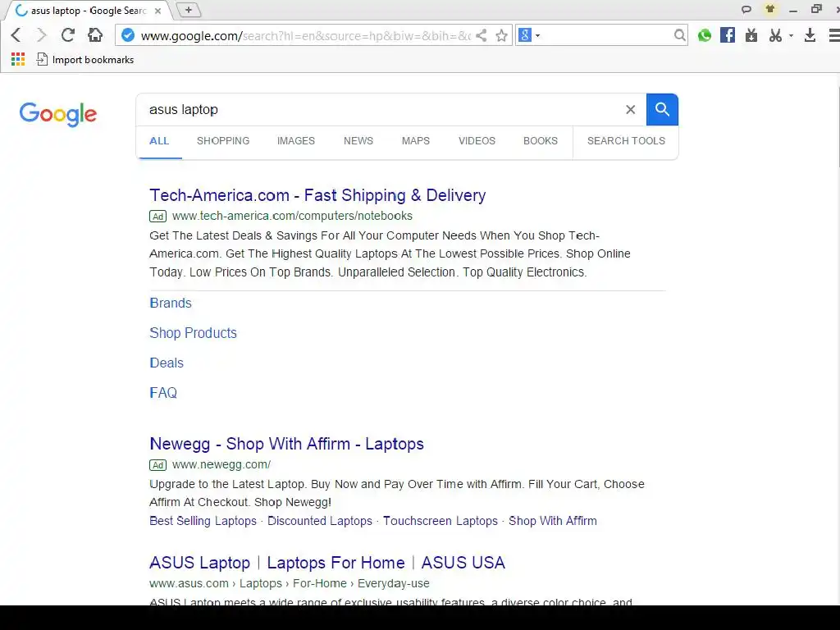This screenshot has height=630, width=840.
Task: Open ASUS Laptop Laptops For Home result
Action: coord(327,563)
